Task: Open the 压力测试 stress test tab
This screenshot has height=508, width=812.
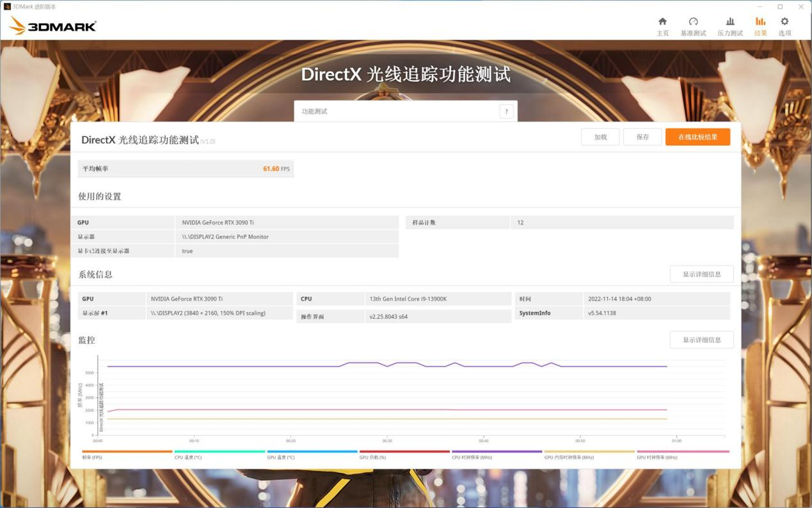Action: click(729, 26)
